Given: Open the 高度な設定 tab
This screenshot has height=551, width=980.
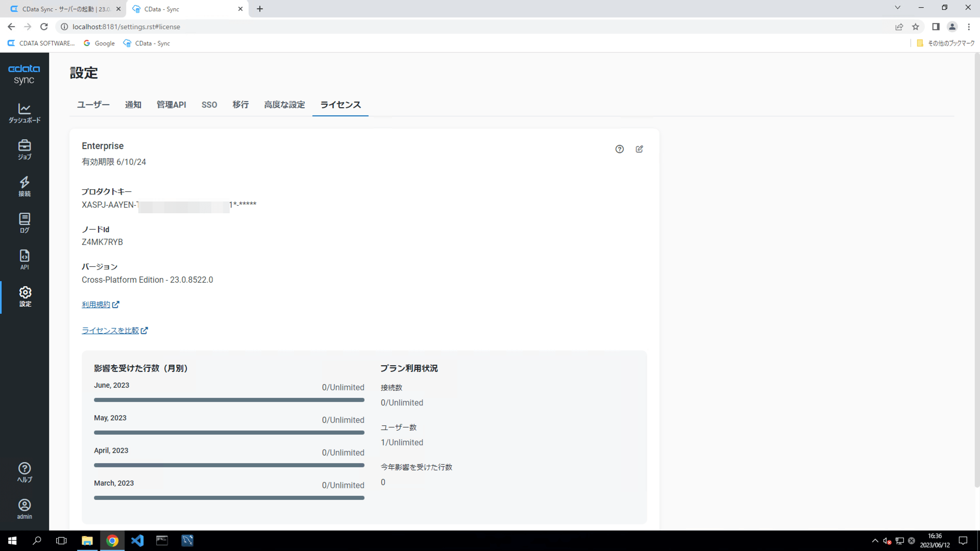Looking at the screenshot, I should pos(284,105).
